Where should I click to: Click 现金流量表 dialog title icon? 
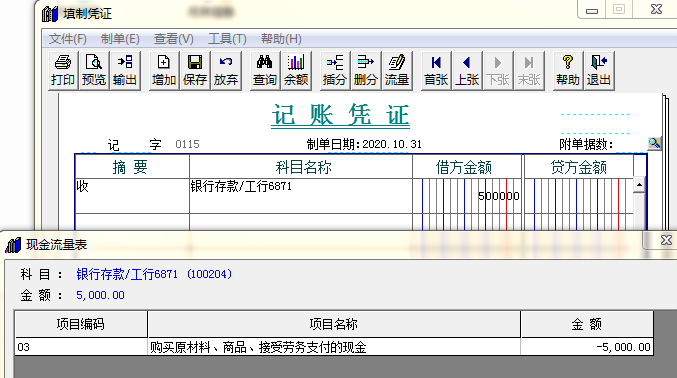pos(13,245)
